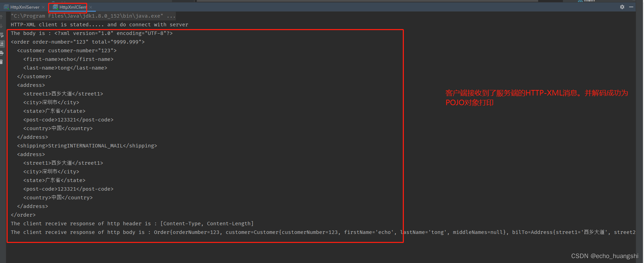Screen dimensions: 644x263
Task: Select the HttpXmlClient run tab
Action: (70, 7)
